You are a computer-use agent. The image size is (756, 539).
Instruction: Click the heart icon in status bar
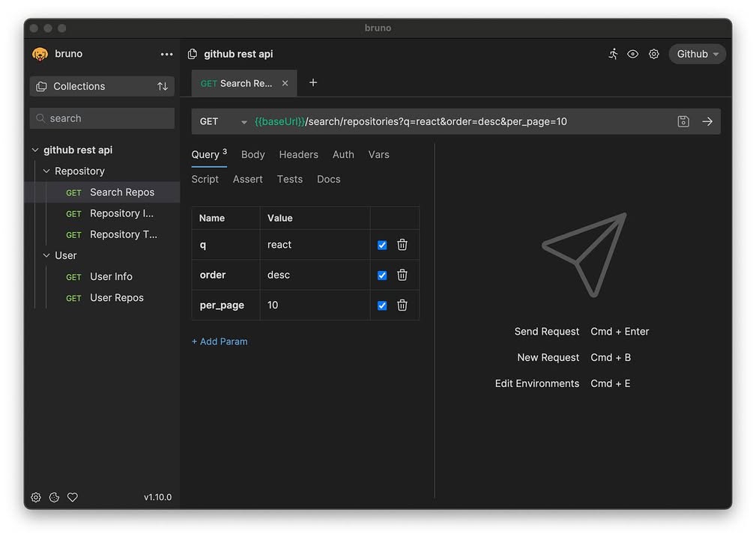click(73, 497)
